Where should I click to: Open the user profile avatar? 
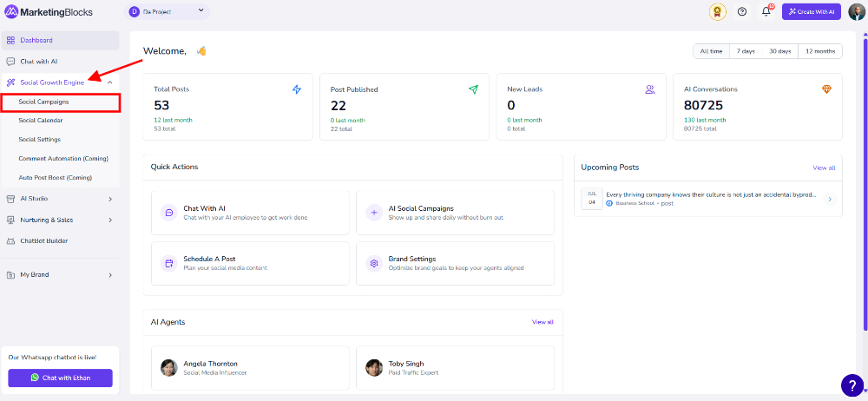pyautogui.click(x=857, y=11)
